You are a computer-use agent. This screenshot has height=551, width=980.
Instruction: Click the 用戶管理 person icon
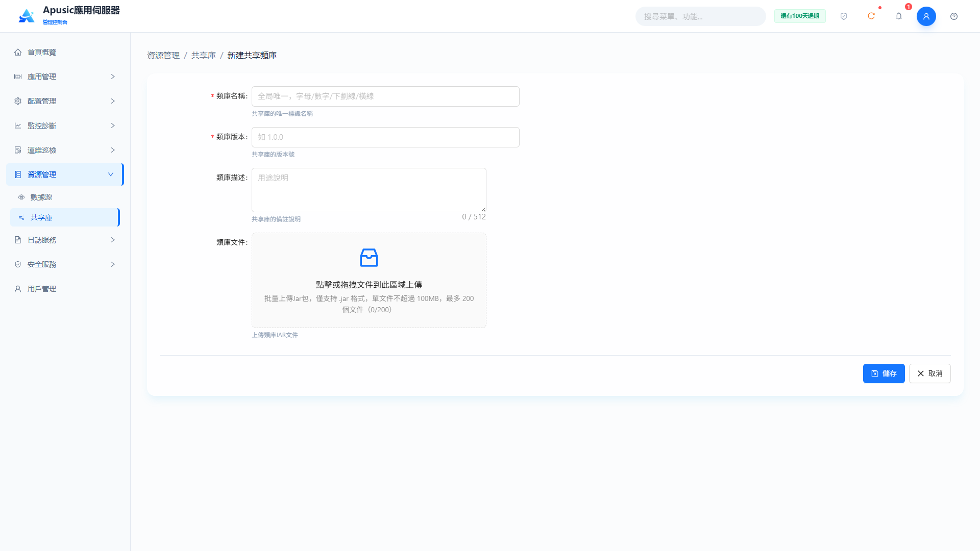point(18,289)
